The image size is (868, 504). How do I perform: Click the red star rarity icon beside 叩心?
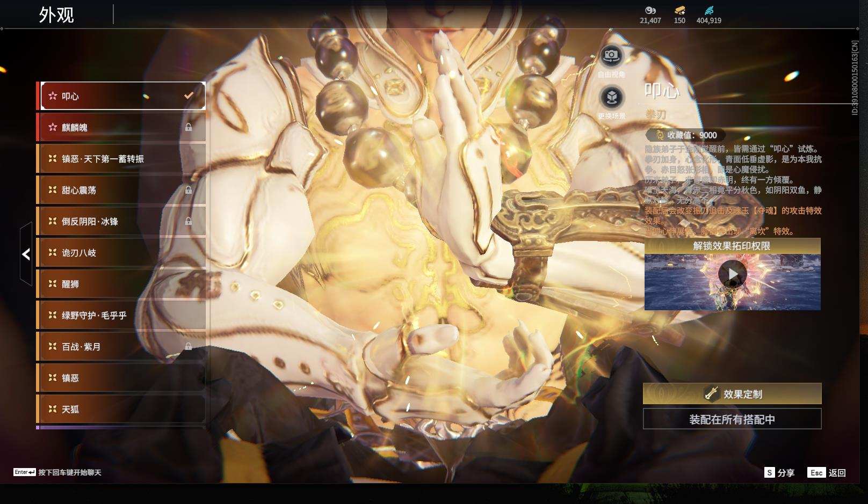(x=53, y=96)
